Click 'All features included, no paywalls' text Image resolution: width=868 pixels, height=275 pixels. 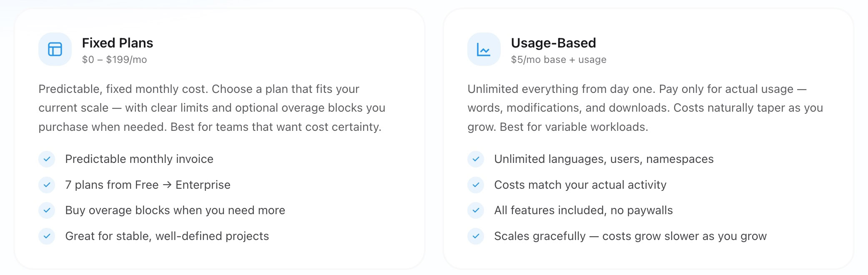click(583, 210)
